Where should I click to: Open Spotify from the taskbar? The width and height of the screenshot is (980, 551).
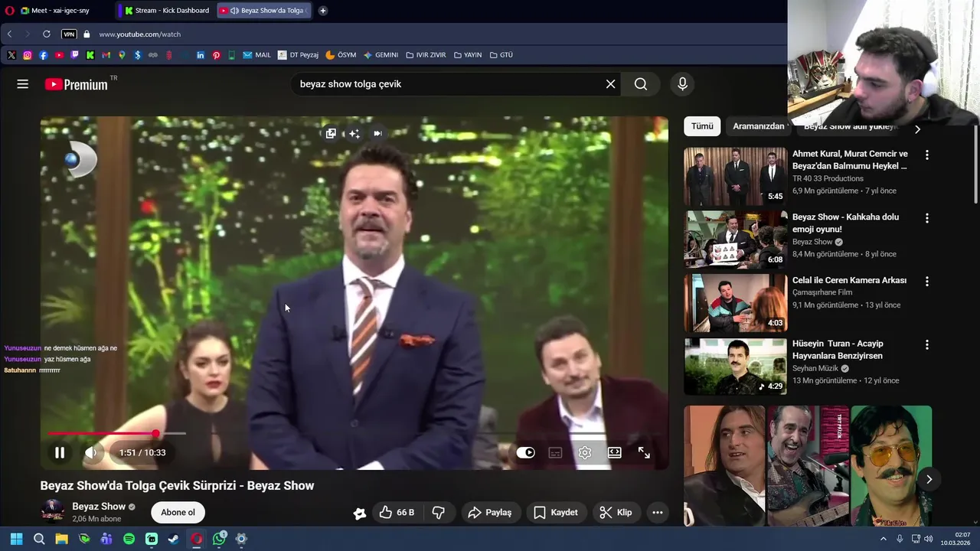click(x=129, y=540)
